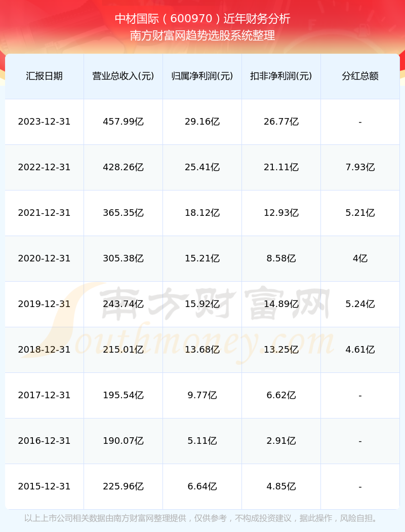Select the 7.93亿 dividend cell
Image resolution: width=405 pixels, height=532 pixels.
point(360,167)
